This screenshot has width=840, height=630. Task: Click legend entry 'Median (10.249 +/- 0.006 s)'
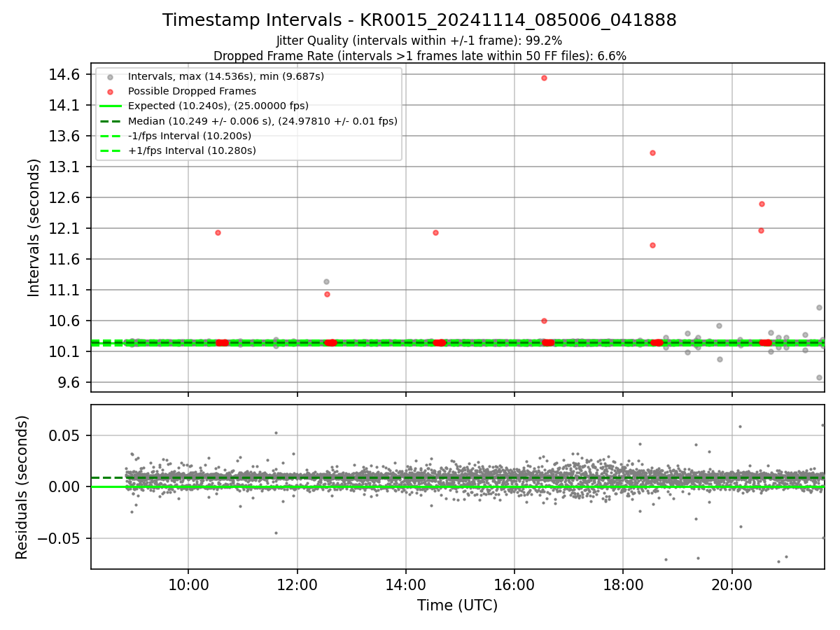point(262,121)
